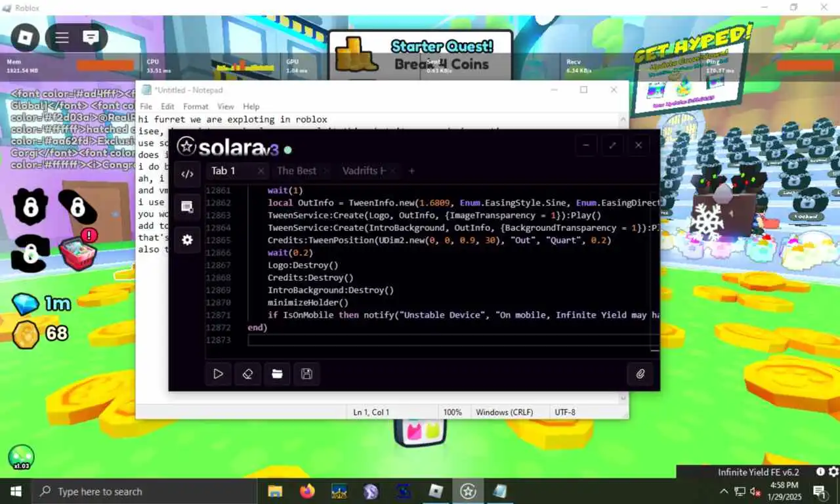This screenshot has height=504, width=840.
Task: Click the snowflake icon in the game
Action: coord(706,222)
